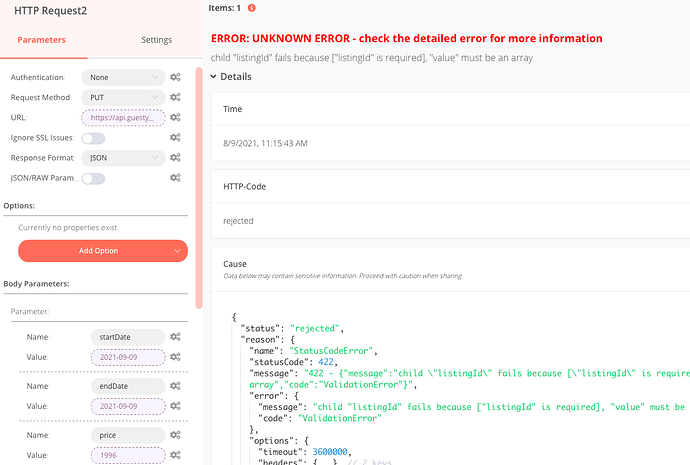690x465 pixels.
Task: Click gear icon beside price value field
Action: point(175,455)
